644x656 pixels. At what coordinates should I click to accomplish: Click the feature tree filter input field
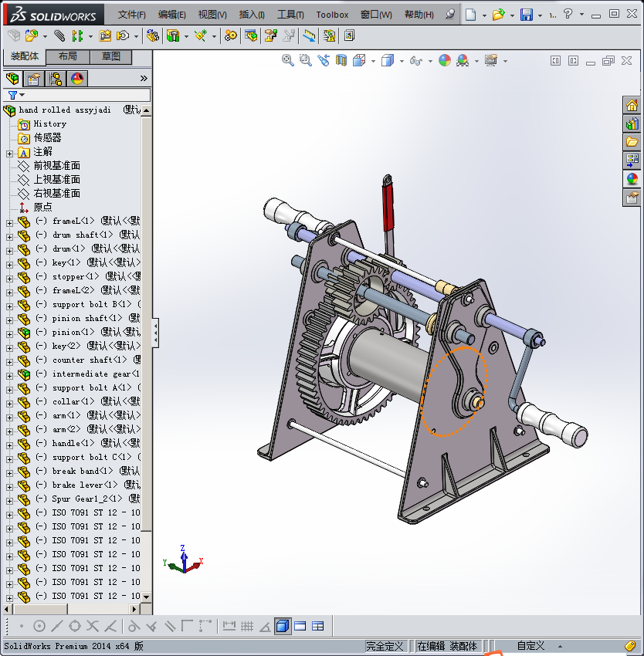point(85,95)
